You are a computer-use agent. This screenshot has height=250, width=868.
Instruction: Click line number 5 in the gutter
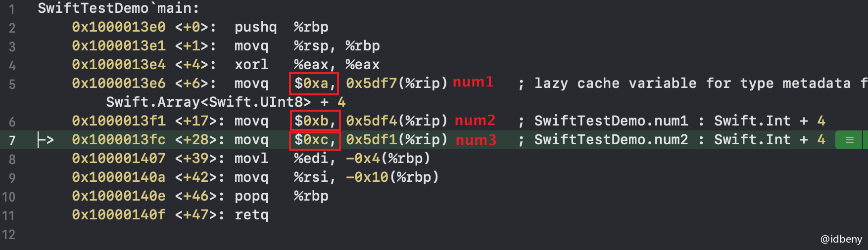coord(12,84)
